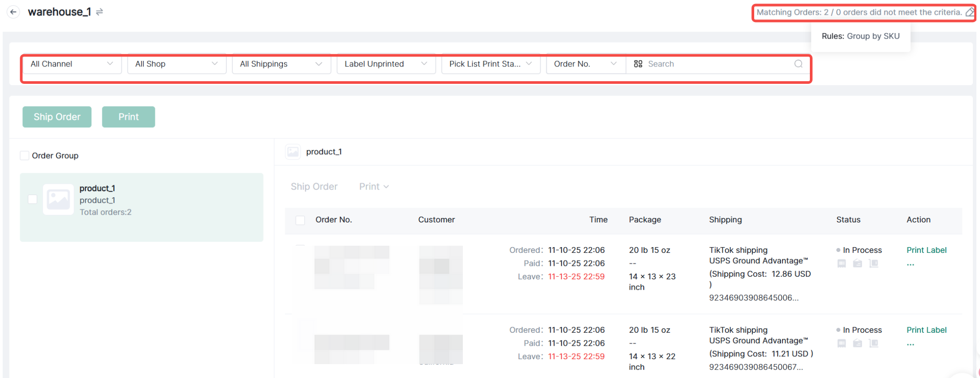Click the back arrow beside warehouse_1

coord(13,12)
